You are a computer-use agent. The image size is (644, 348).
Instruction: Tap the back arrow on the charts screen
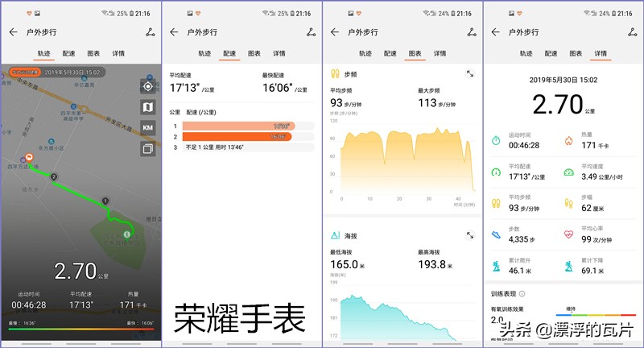pyautogui.click(x=335, y=32)
